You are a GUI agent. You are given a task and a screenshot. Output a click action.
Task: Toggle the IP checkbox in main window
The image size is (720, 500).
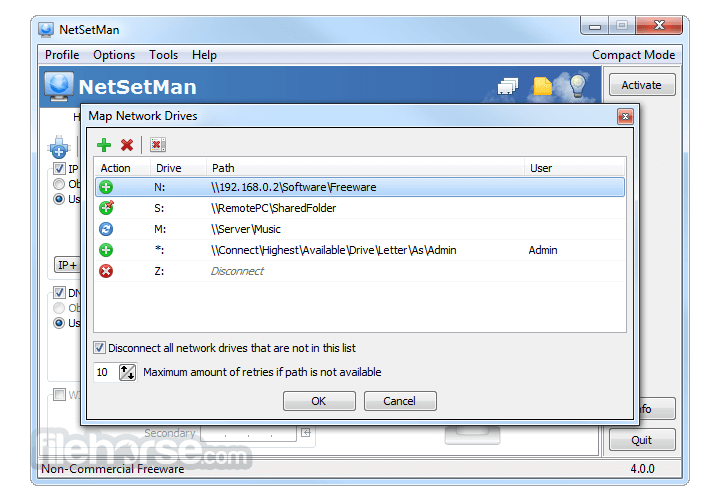click(x=59, y=169)
